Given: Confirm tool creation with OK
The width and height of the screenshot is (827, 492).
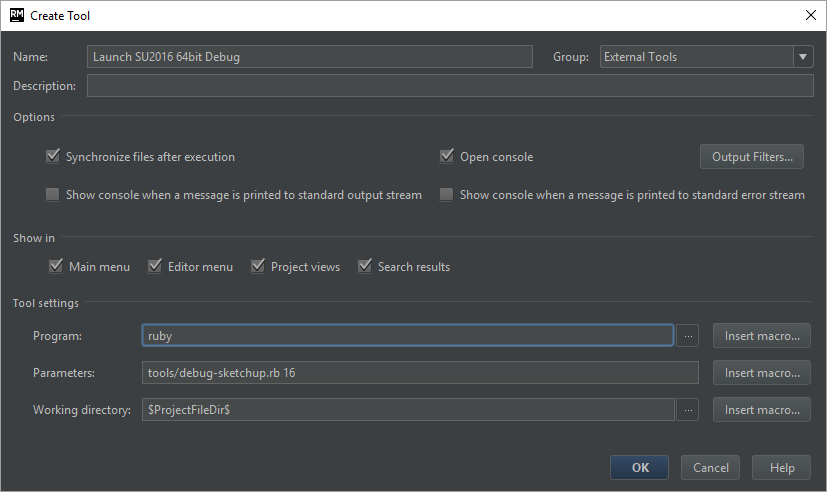Looking at the screenshot, I should (641, 468).
